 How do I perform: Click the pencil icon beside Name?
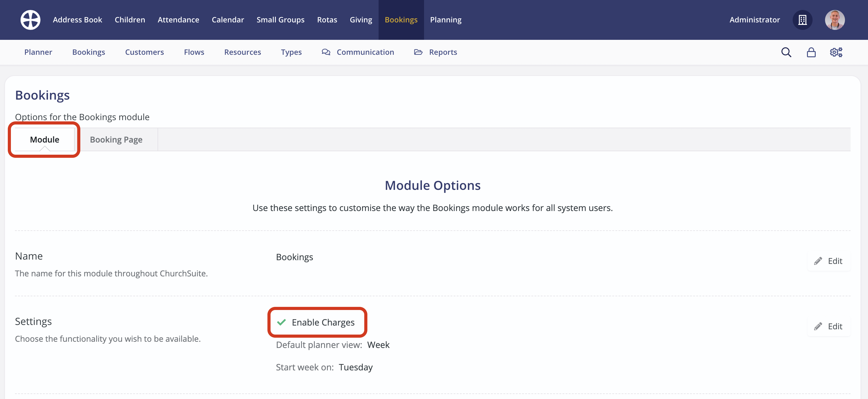[818, 261]
